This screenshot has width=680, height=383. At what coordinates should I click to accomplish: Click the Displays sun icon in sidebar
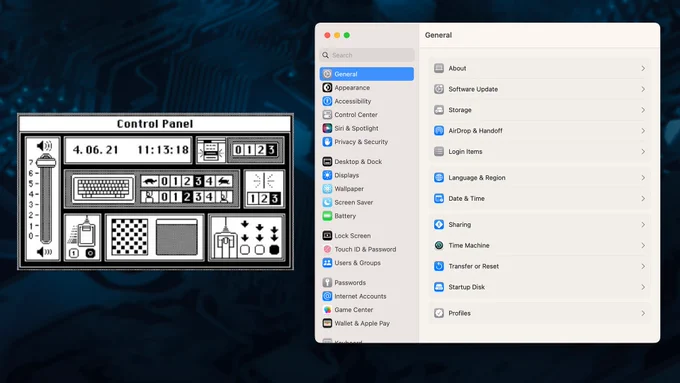pos(327,175)
